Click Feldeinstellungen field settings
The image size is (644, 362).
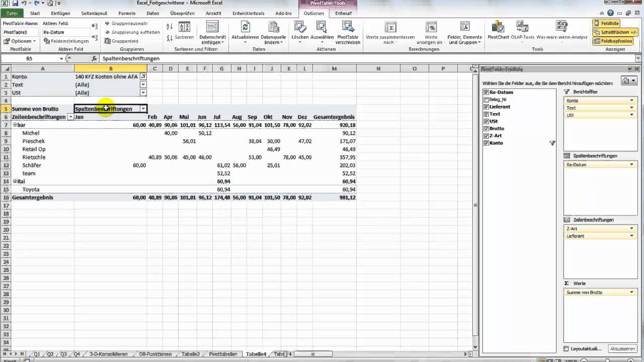tap(66, 41)
